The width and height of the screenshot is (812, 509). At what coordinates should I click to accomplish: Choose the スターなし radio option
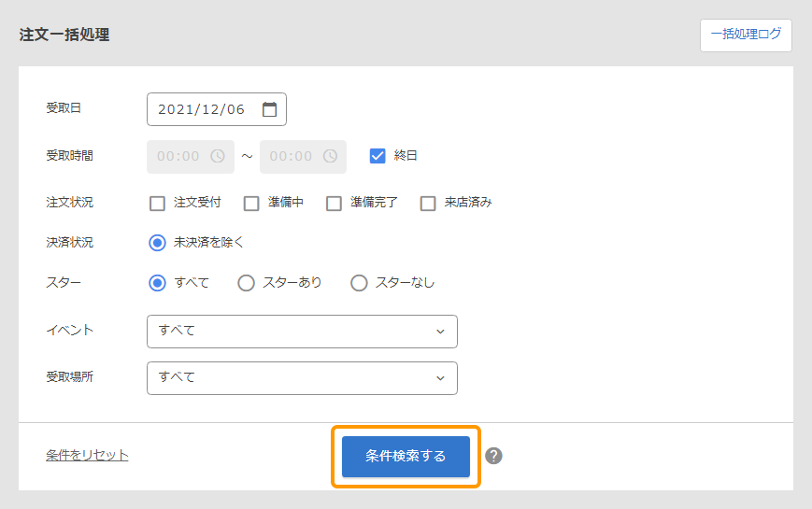(359, 282)
